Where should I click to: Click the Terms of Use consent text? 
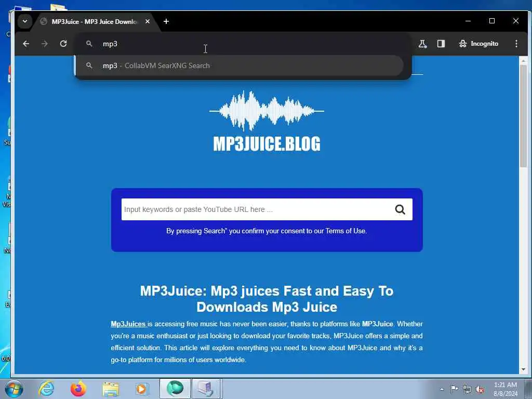[267, 231]
